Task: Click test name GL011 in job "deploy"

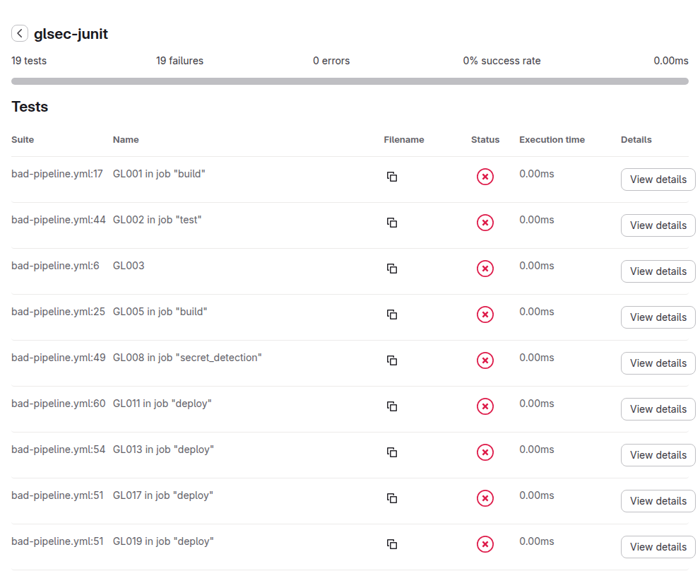Action: tap(162, 404)
